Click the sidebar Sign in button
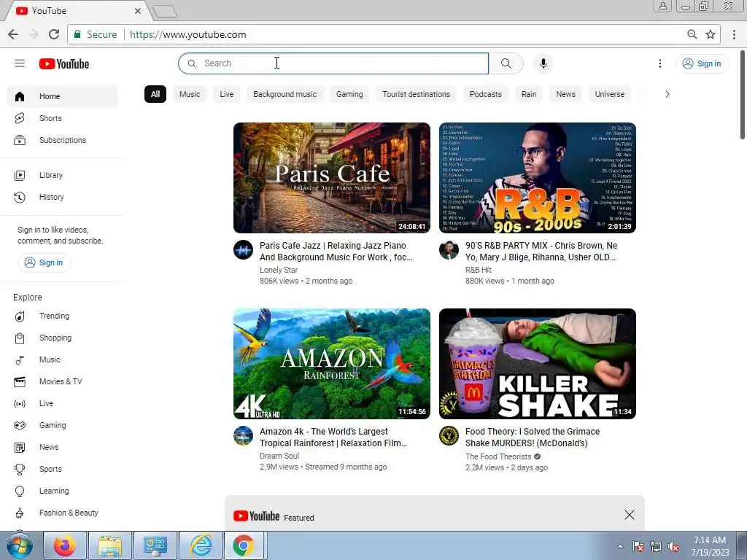This screenshot has height=560, width=747. coord(44,262)
